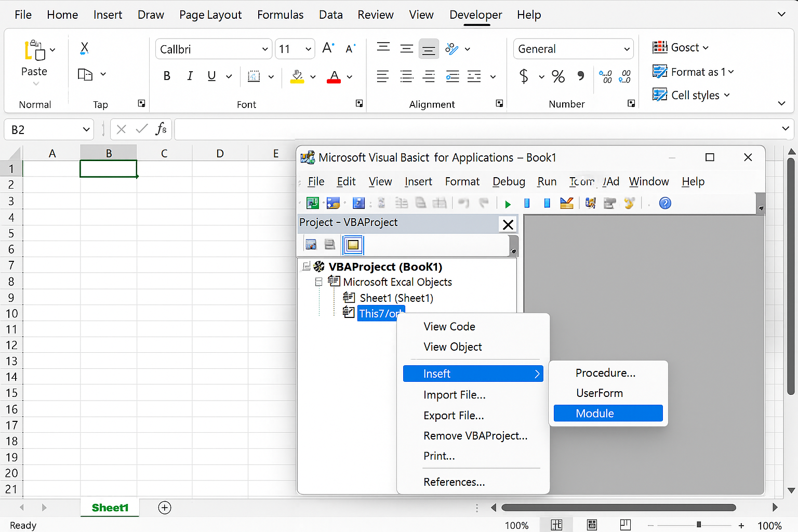Click the Borders icon in Font group
The height and width of the screenshot is (532, 798).
(x=254, y=76)
